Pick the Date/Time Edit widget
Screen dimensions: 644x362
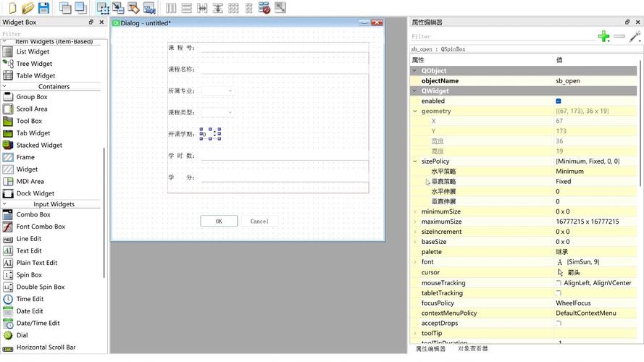coord(38,324)
